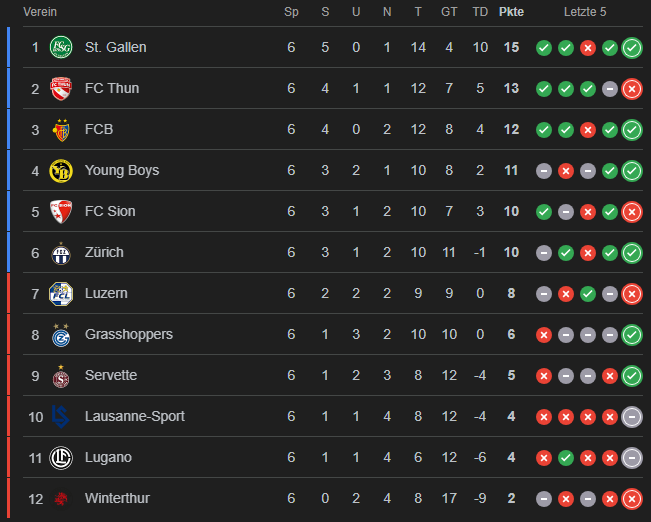This screenshot has width=651, height=522.
Task: Click Servette's most recent win icon
Action: (x=631, y=375)
